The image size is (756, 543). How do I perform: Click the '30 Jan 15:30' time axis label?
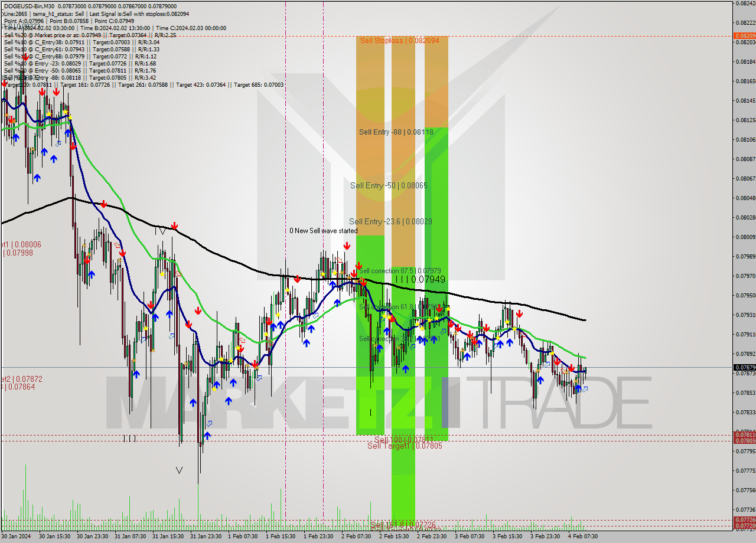coord(55,537)
